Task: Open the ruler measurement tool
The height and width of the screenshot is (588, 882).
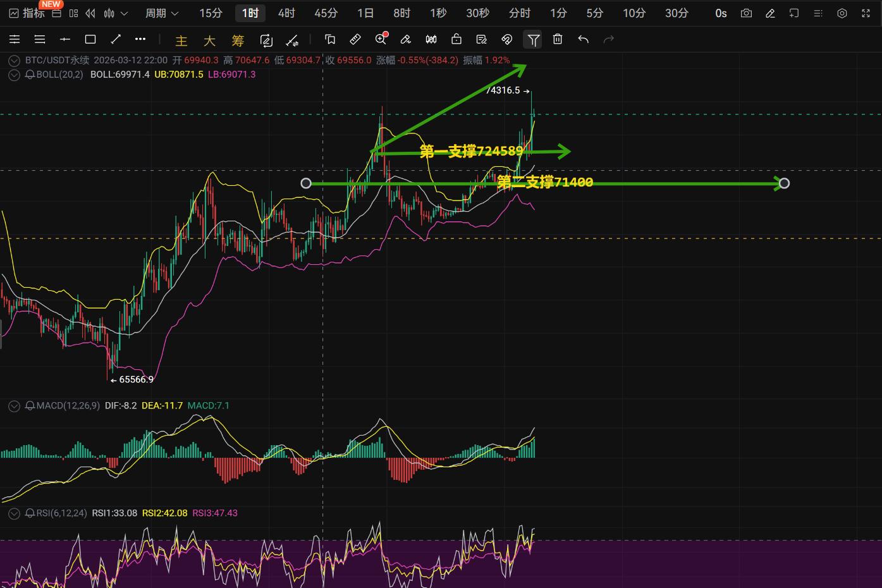Action: [x=355, y=39]
